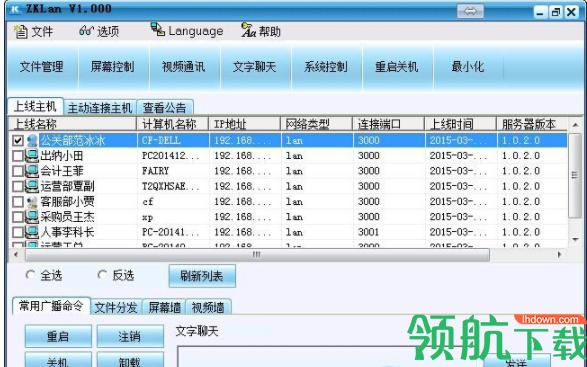Click 重启关机 toolbar button
The height and width of the screenshot is (367, 587).
397,67
